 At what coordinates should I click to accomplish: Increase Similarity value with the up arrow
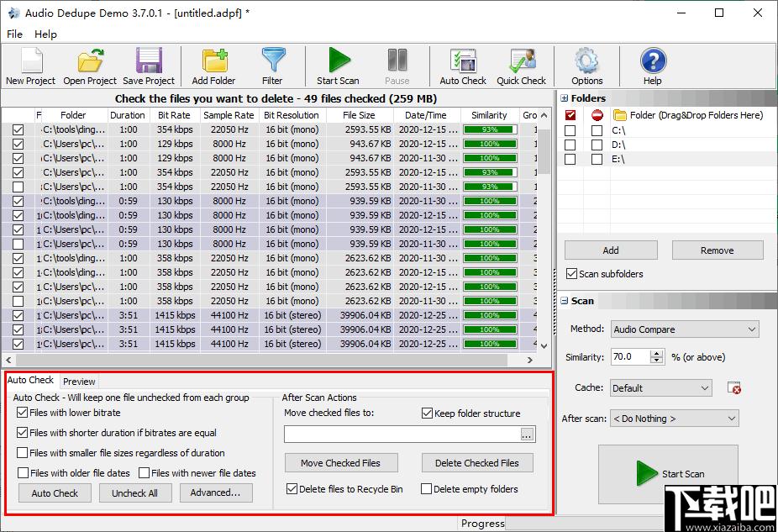[657, 353]
